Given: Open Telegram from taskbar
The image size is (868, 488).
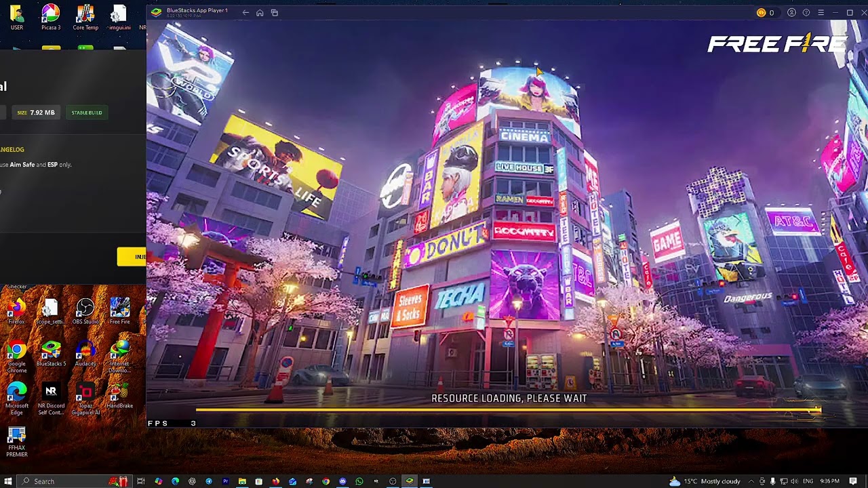Looking at the screenshot, I should (x=209, y=481).
